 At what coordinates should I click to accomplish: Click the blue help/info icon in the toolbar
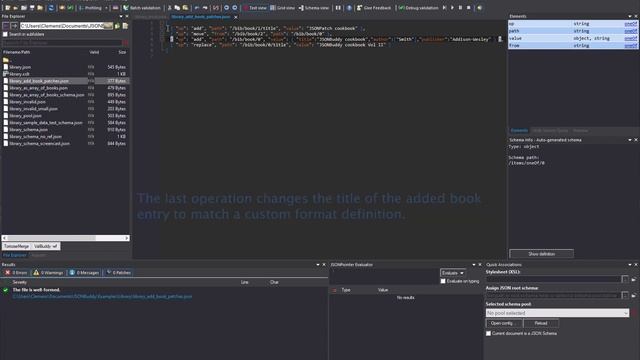349,8
